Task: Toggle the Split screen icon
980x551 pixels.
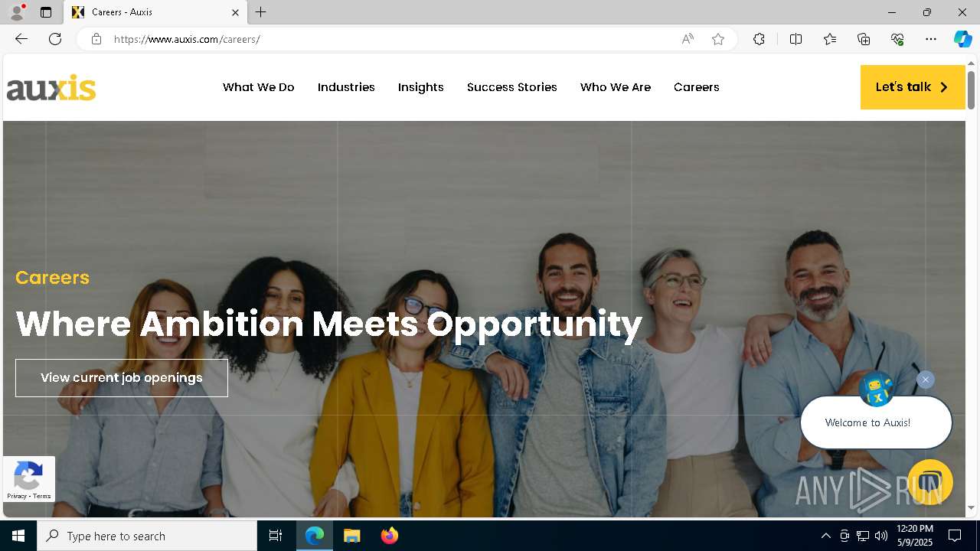Action: coord(795,39)
